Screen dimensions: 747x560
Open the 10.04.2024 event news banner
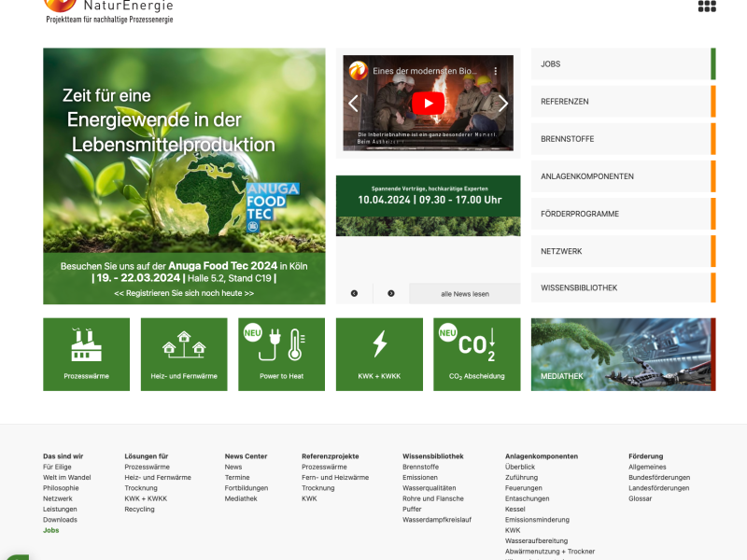pyautogui.click(x=428, y=205)
